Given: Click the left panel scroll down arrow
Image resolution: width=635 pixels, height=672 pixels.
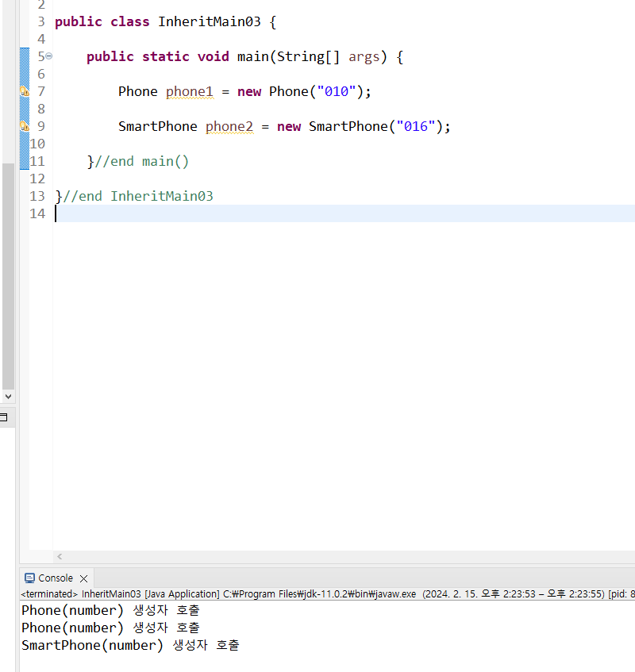Looking at the screenshot, I should (8, 397).
